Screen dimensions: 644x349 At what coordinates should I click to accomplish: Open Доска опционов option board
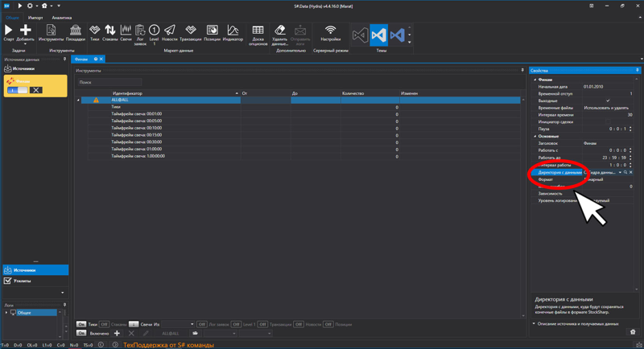258,31
